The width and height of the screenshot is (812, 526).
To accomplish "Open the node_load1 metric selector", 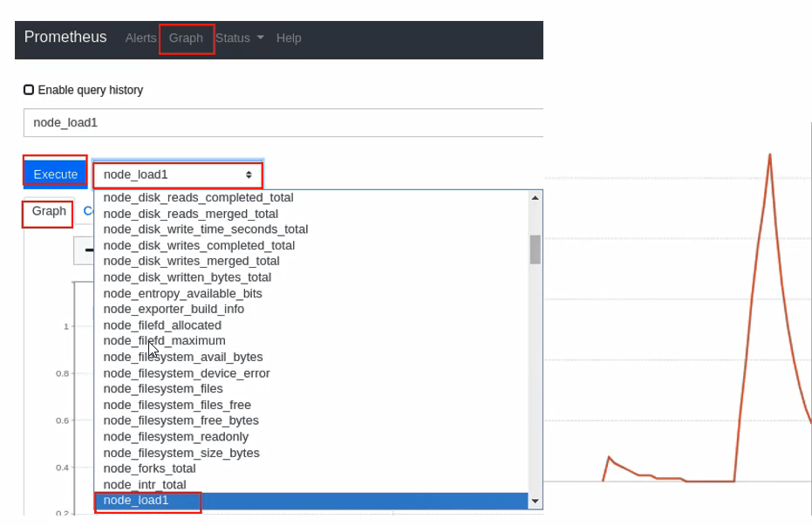I will point(178,174).
